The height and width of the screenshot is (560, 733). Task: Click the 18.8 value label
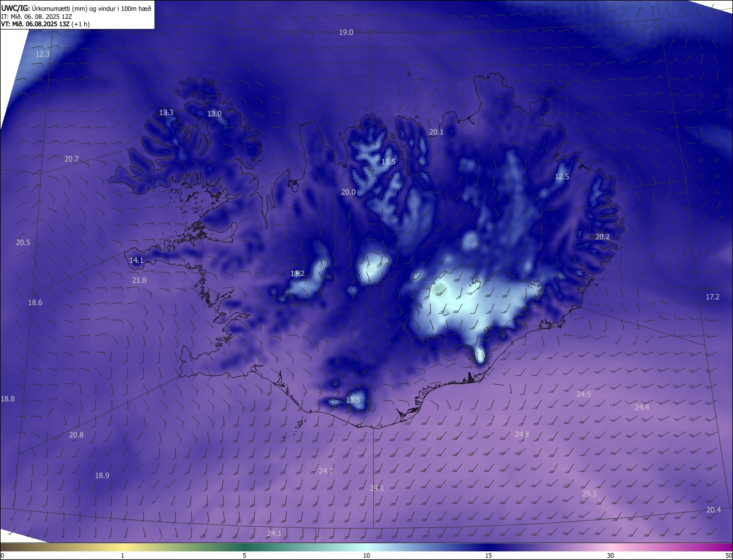[8, 399]
